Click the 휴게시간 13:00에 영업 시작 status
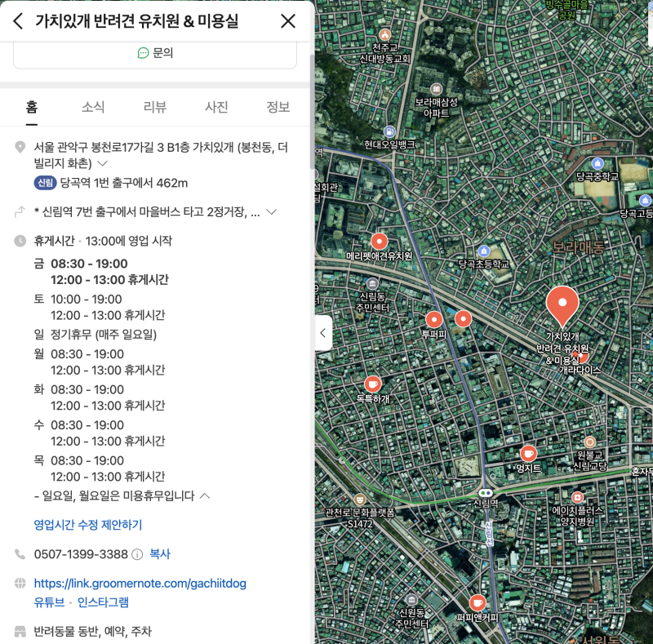Image resolution: width=653 pixels, height=644 pixels. [x=103, y=241]
